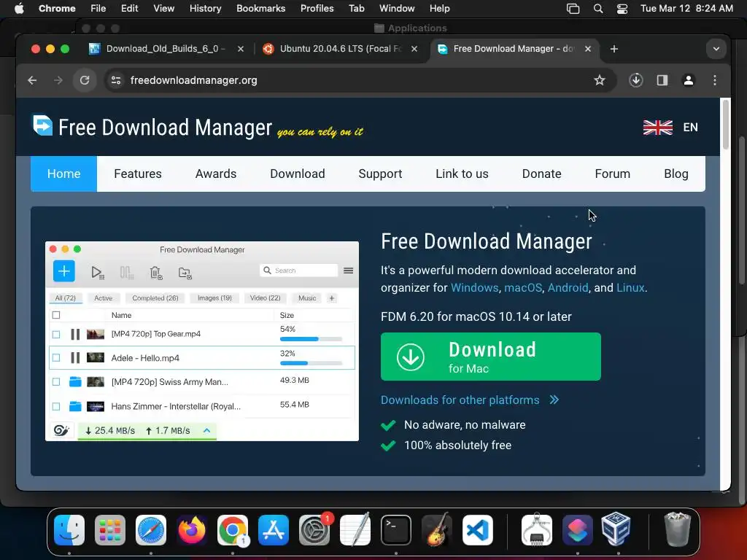Click the Free Download Manager logo icon
The width and height of the screenshot is (747, 560).
(x=42, y=125)
